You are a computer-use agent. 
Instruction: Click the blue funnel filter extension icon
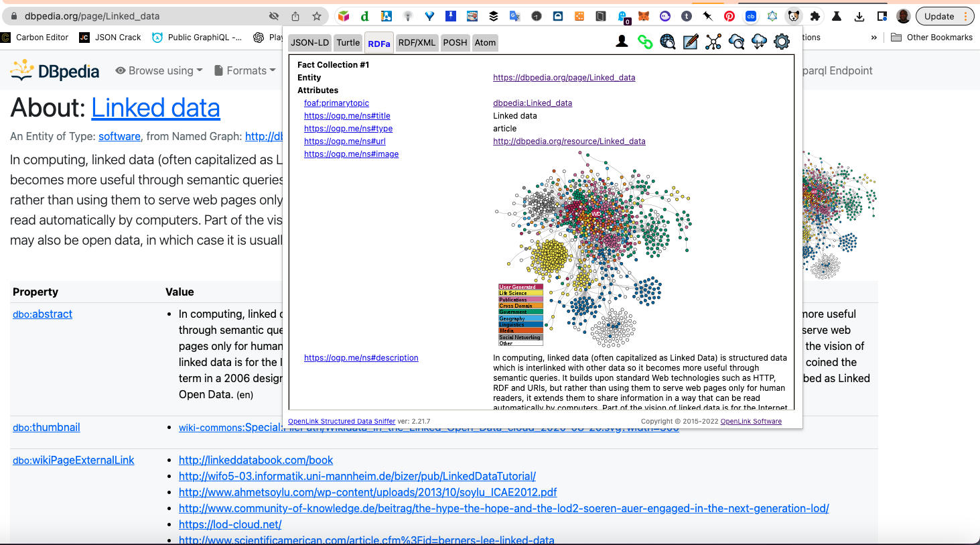429,16
